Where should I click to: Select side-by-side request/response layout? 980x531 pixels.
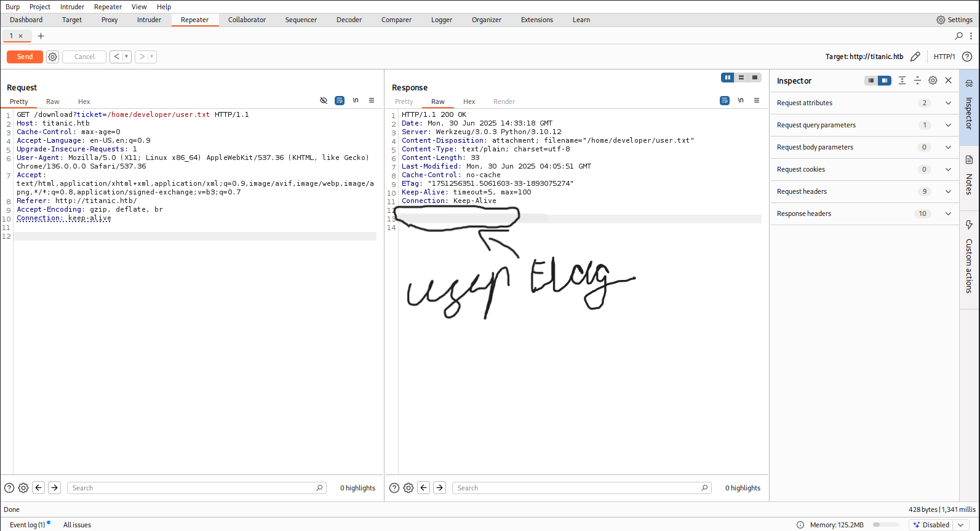728,78
